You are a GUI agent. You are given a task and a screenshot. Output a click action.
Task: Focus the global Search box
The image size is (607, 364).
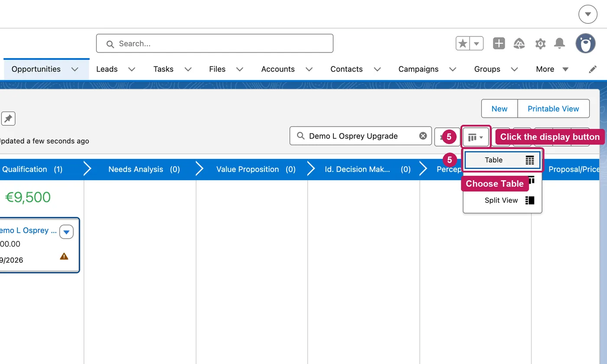coord(215,43)
